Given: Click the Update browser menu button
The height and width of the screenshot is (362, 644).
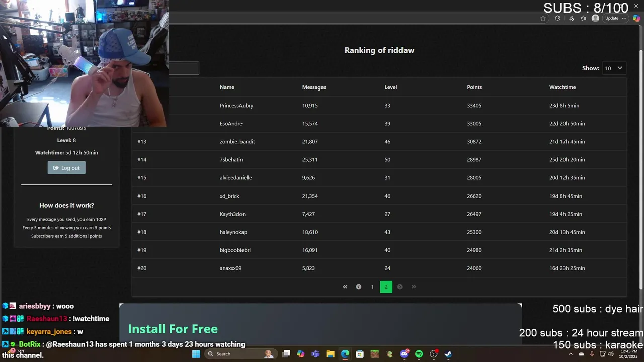Looking at the screenshot, I should 616,18.
